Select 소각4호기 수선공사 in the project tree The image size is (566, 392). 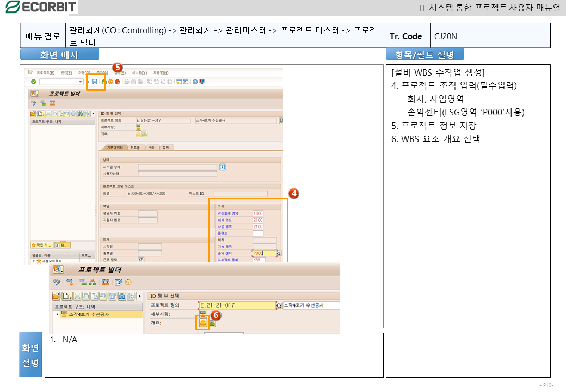[x=88, y=314]
